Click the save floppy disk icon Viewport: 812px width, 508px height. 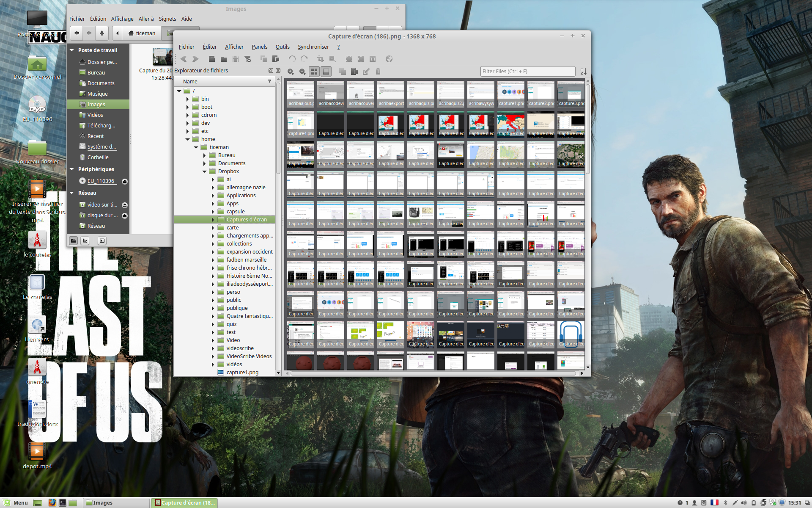pyautogui.click(x=236, y=59)
